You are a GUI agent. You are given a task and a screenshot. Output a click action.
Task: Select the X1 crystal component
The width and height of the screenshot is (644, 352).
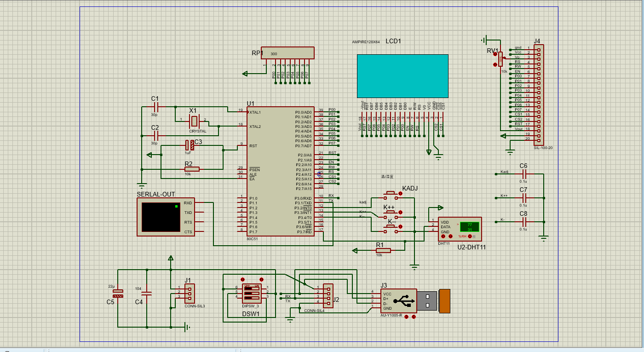coord(195,121)
